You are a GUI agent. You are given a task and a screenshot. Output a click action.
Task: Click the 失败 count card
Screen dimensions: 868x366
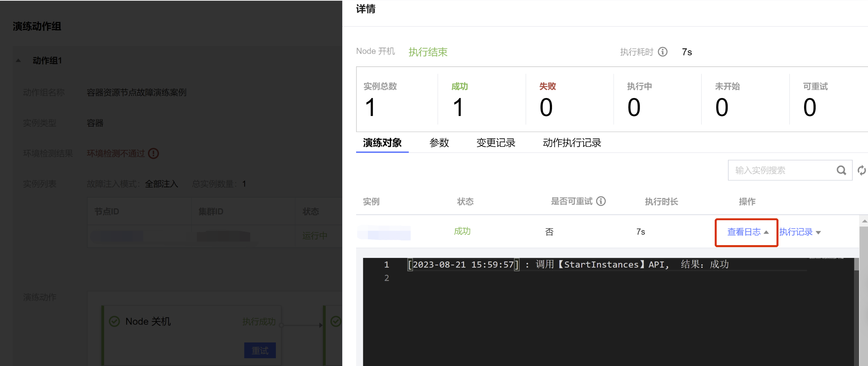pyautogui.click(x=570, y=99)
